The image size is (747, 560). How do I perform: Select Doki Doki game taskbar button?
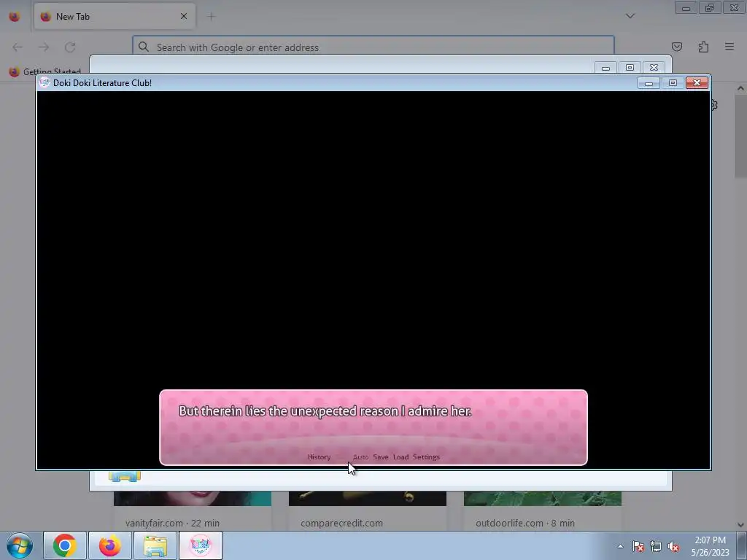[x=200, y=545]
